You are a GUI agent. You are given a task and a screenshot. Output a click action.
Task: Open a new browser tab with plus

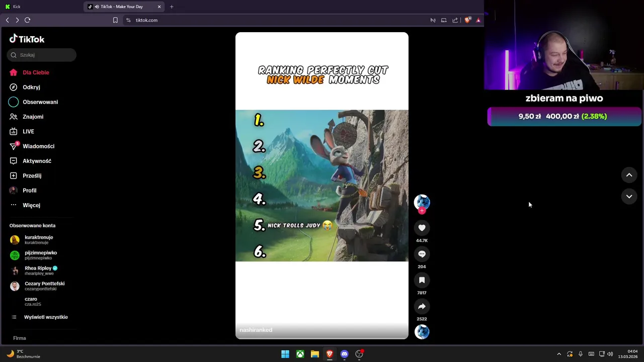[x=172, y=7]
